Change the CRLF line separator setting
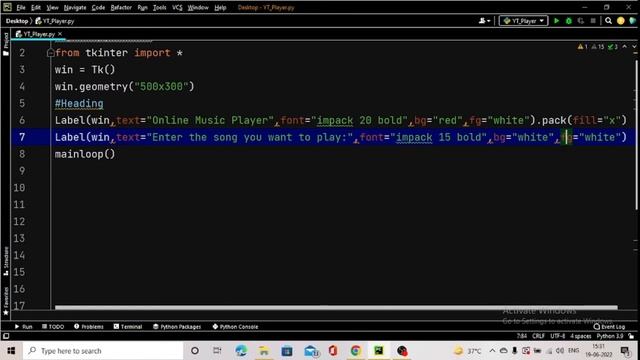Screen dimensions: 640x360 [538, 336]
